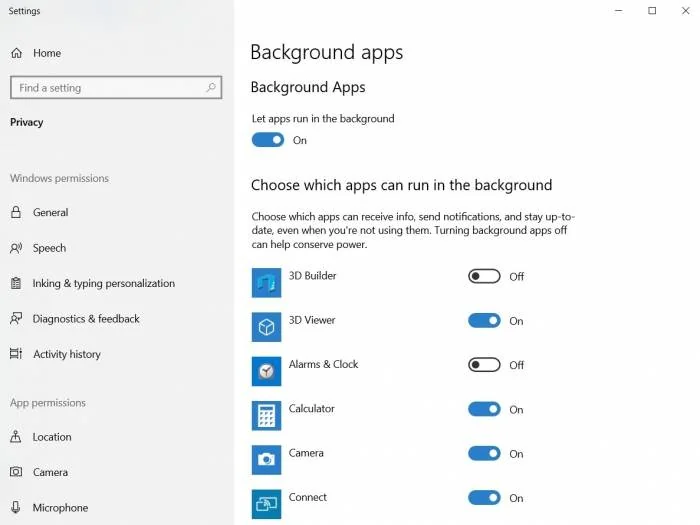Click the 3D Viewer app icon
700x525 pixels.
click(x=267, y=327)
